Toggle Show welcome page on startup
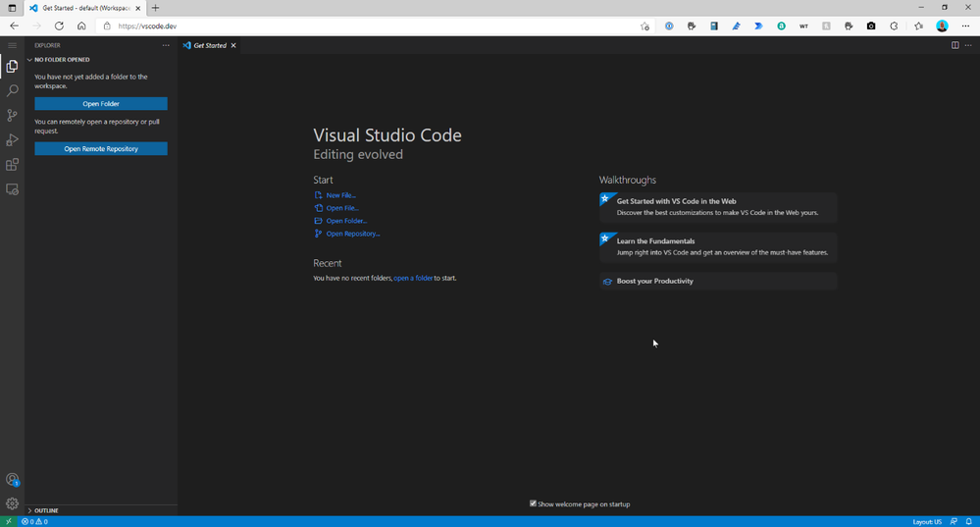 point(533,503)
